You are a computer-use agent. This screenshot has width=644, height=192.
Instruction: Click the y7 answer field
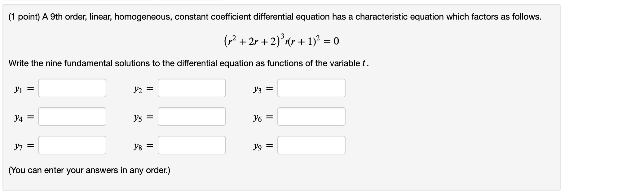[x=72, y=145]
